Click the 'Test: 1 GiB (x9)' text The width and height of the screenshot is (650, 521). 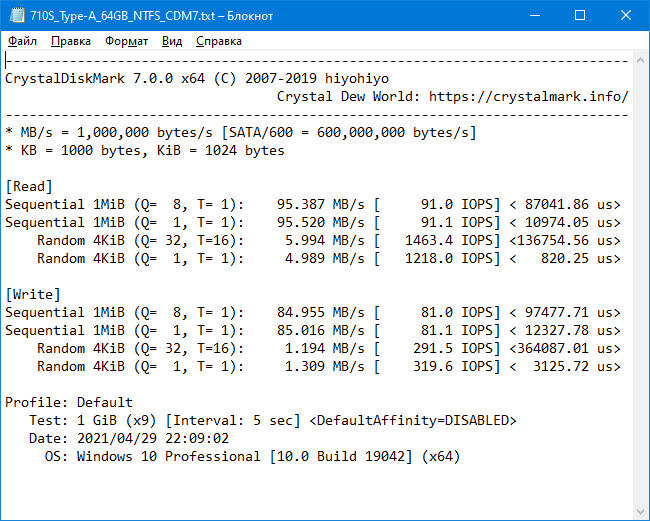pyautogui.click(x=93, y=420)
